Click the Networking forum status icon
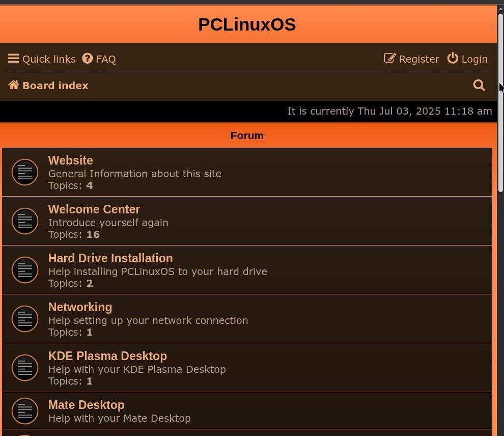The image size is (504, 436). pyautogui.click(x=25, y=319)
